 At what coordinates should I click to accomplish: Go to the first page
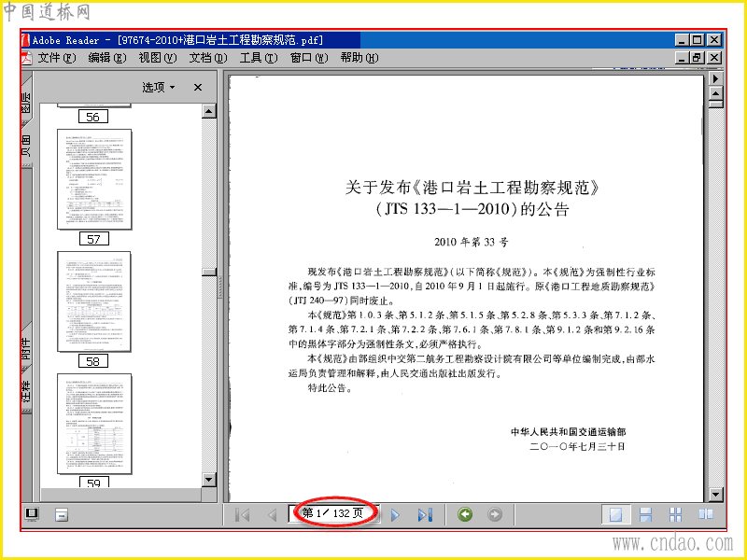[x=243, y=515]
